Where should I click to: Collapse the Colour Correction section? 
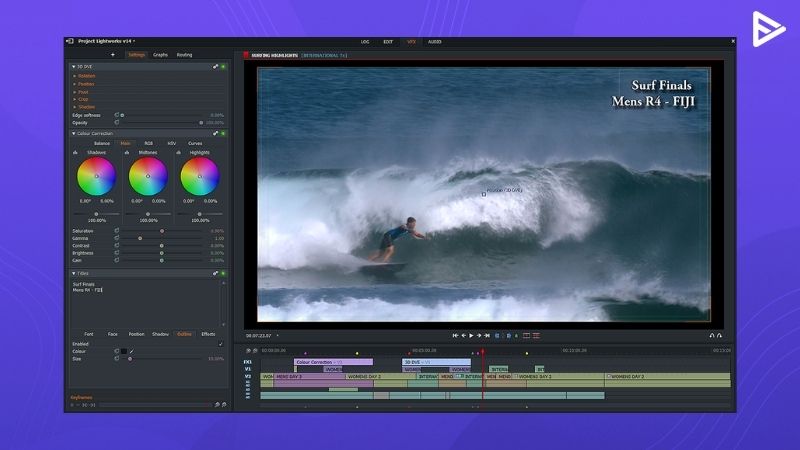tap(73, 134)
